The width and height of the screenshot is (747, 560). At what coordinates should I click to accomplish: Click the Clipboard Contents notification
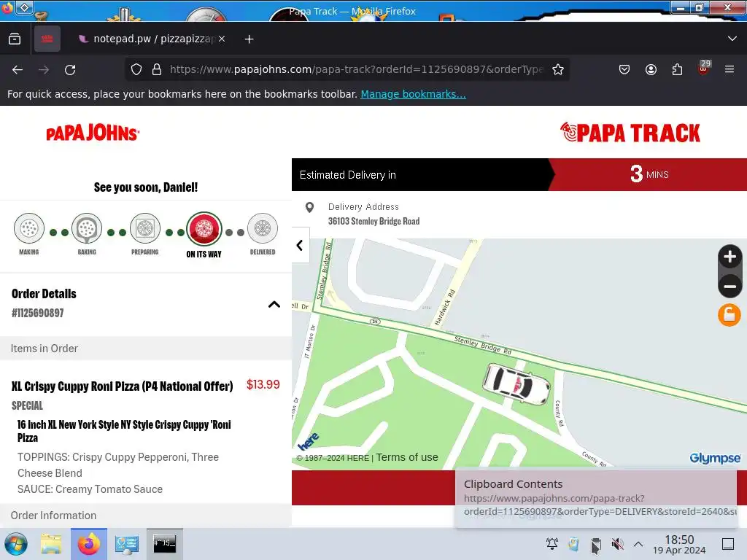click(596, 499)
